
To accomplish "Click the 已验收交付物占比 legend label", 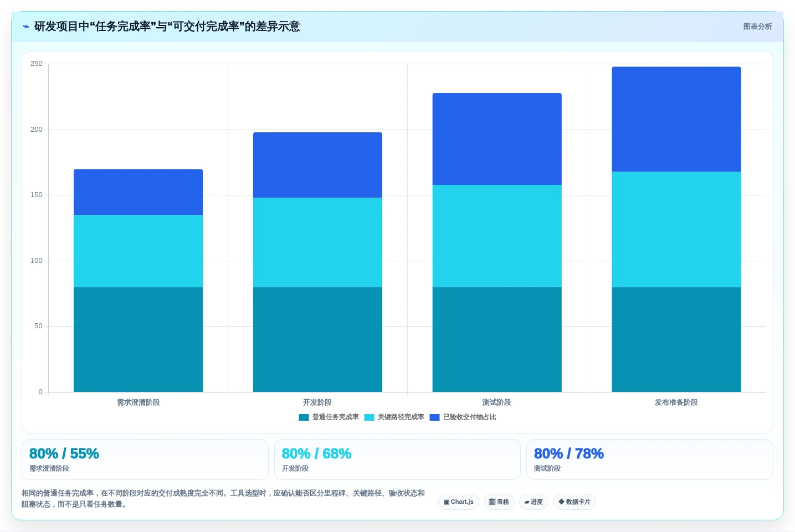I will pyautogui.click(x=470, y=417).
